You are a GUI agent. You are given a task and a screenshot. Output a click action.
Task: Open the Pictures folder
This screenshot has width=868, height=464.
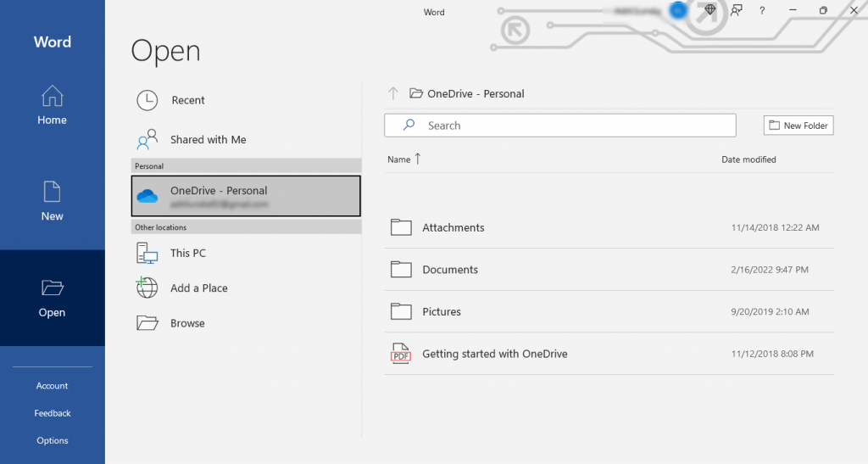click(442, 311)
